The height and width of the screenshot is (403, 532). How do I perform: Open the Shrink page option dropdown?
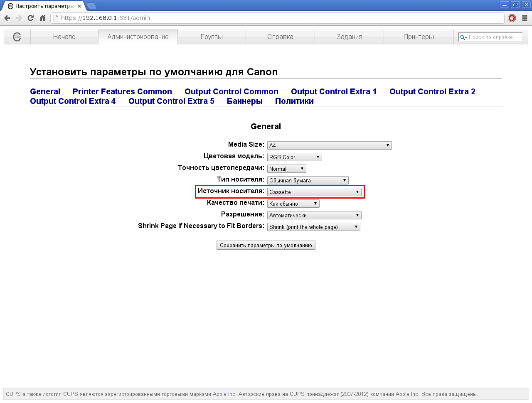click(313, 227)
